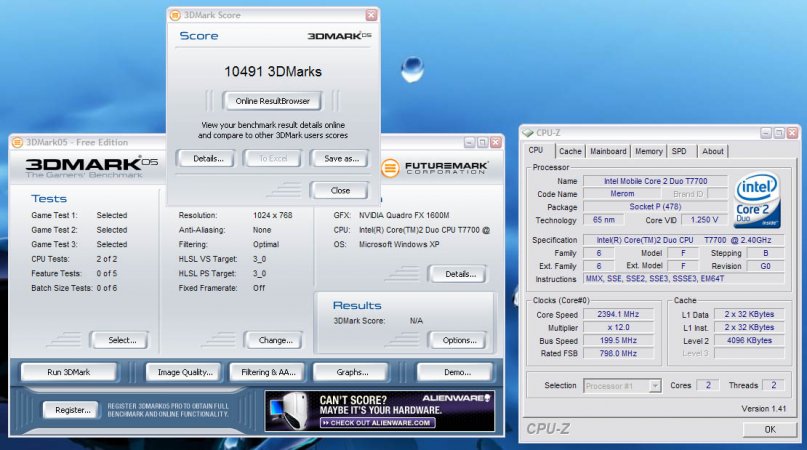Click the water drop desktop icon
Image resolution: width=807 pixels, height=450 pixels.
coord(412,70)
